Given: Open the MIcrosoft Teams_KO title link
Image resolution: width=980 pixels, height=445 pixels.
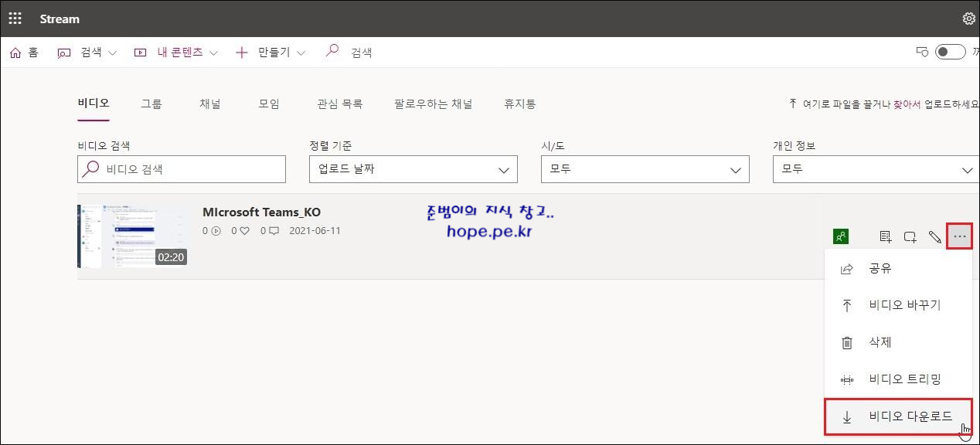Looking at the screenshot, I should pyautogui.click(x=261, y=212).
